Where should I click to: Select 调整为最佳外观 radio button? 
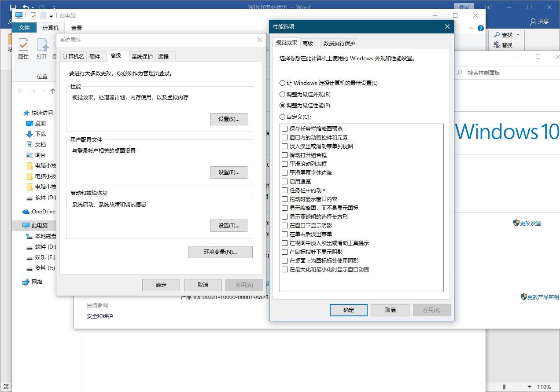click(283, 95)
